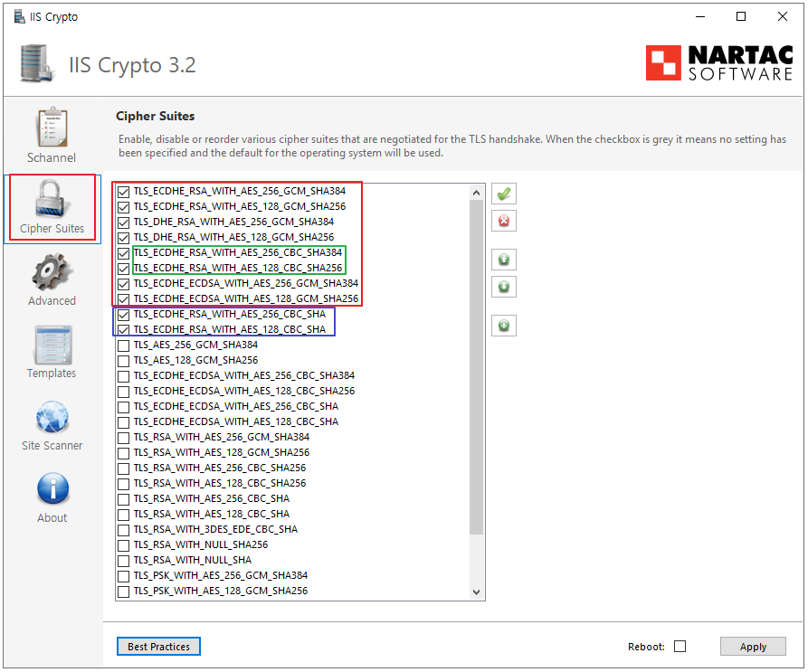Check the TLS_AES_128_GCM_SHA256 box

(x=123, y=361)
